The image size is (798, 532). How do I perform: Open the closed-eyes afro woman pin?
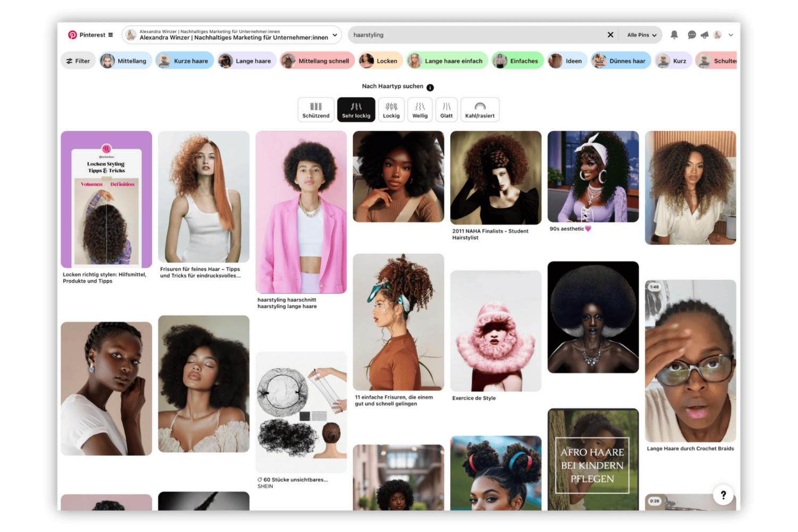click(204, 384)
